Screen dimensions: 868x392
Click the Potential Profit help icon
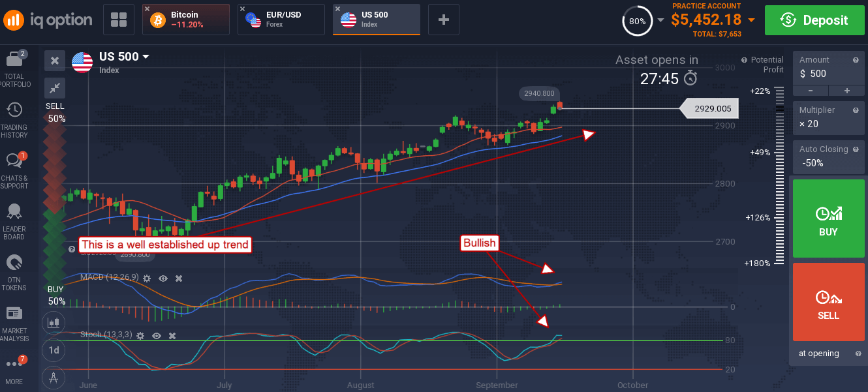[744, 60]
